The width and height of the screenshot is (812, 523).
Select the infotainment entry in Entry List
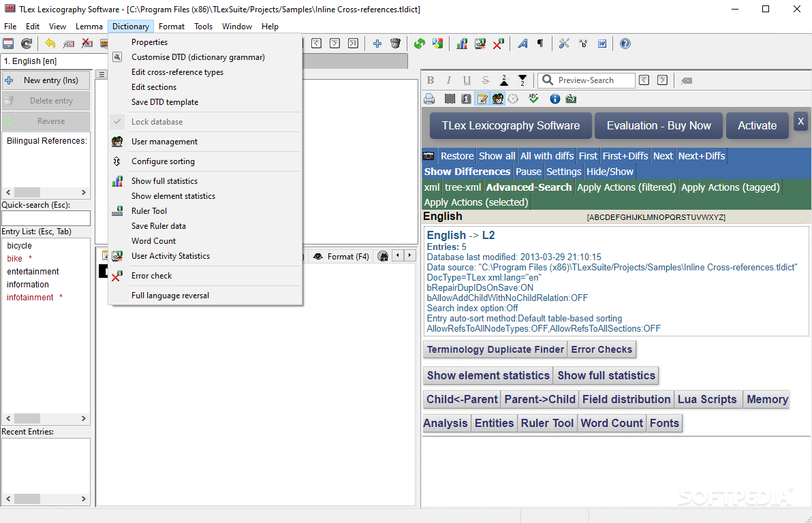coord(30,297)
